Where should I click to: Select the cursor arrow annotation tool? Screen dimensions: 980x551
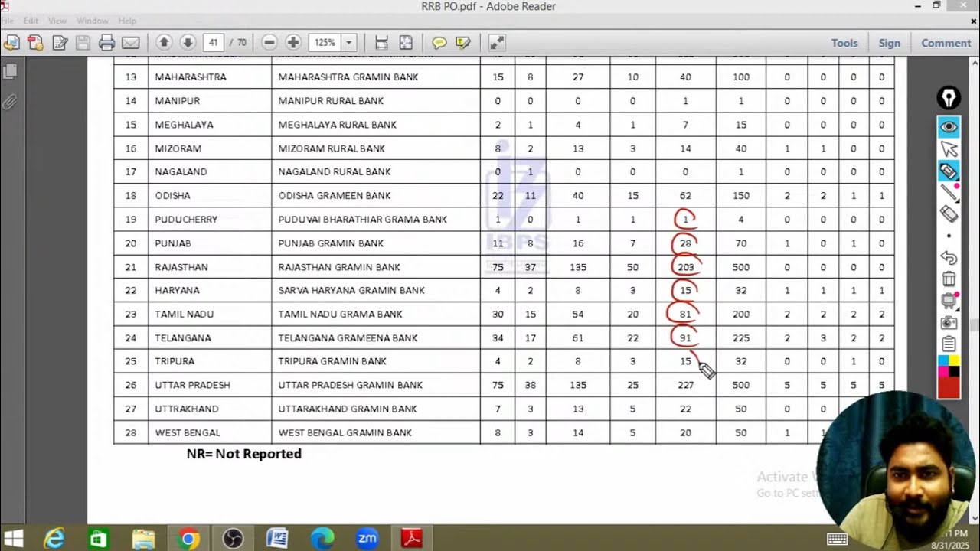click(949, 149)
